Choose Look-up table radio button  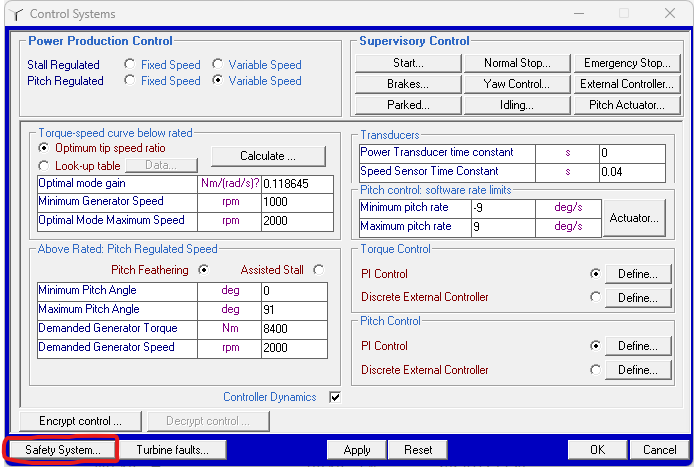[43, 166]
